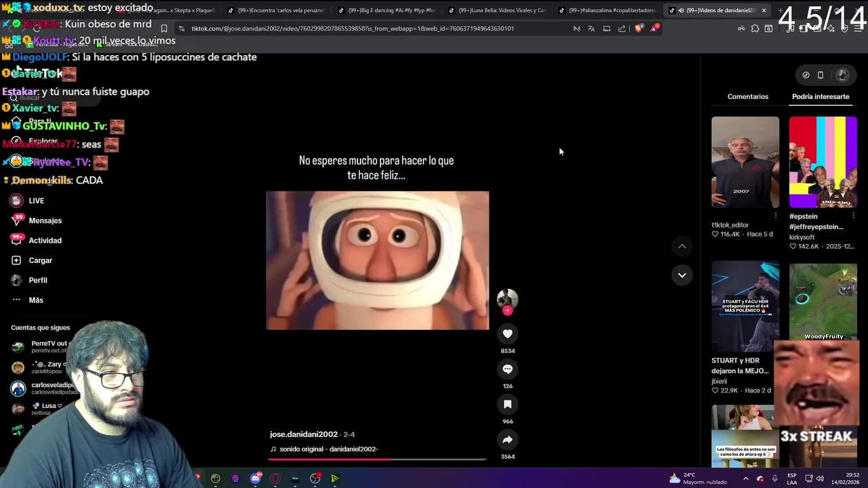Viewport: 868px width, 488px height.
Task: Go to next video with down chevron
Action: click(x=682, y=274)
